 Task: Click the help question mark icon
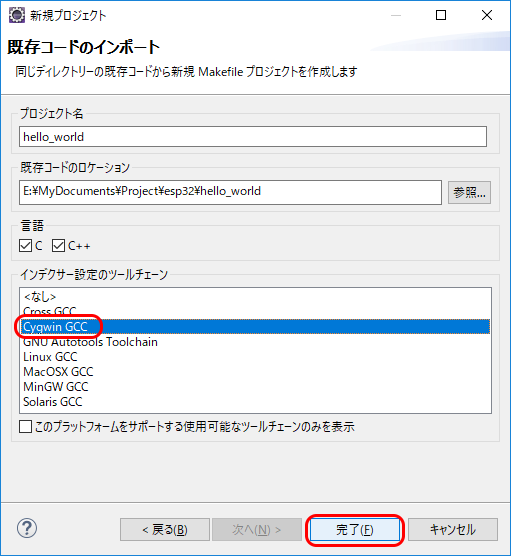(27, 528)
